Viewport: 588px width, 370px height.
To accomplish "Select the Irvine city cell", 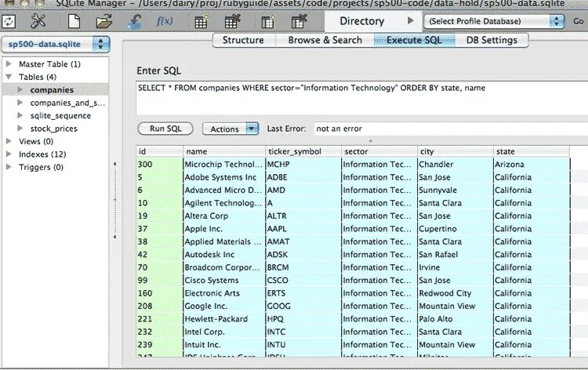I will (456, 267).
